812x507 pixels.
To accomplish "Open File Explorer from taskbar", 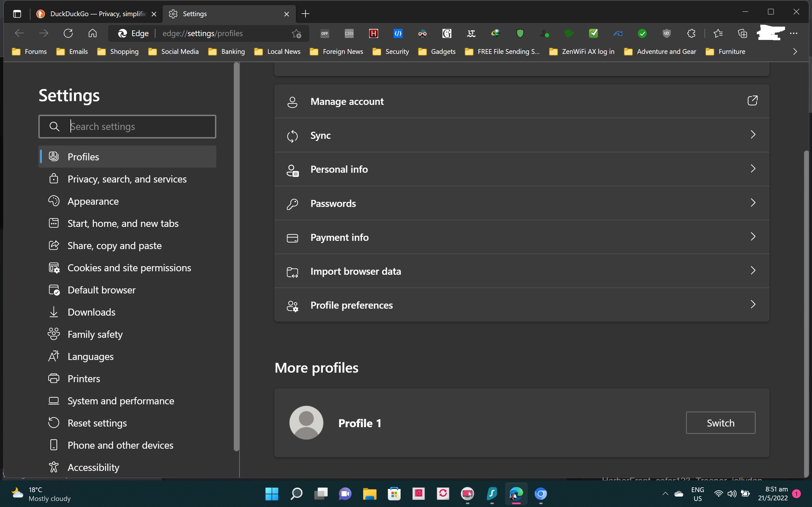I will pyautogui.click(x=370, y=494).
